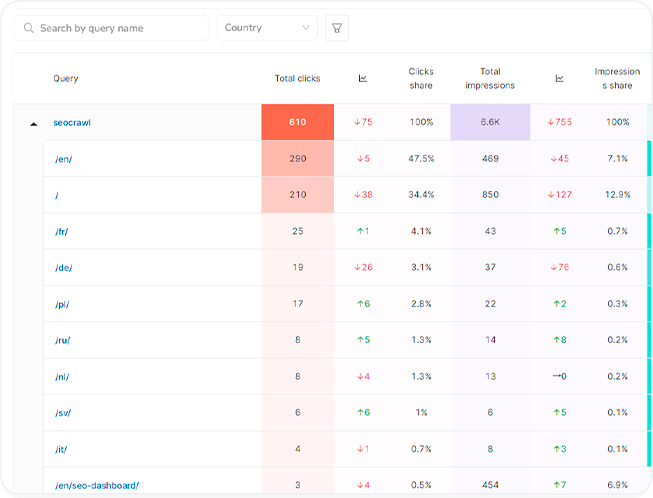This screenshot has width=653, height=498.
Task: Open the /en/ page link
Action: 63,158
